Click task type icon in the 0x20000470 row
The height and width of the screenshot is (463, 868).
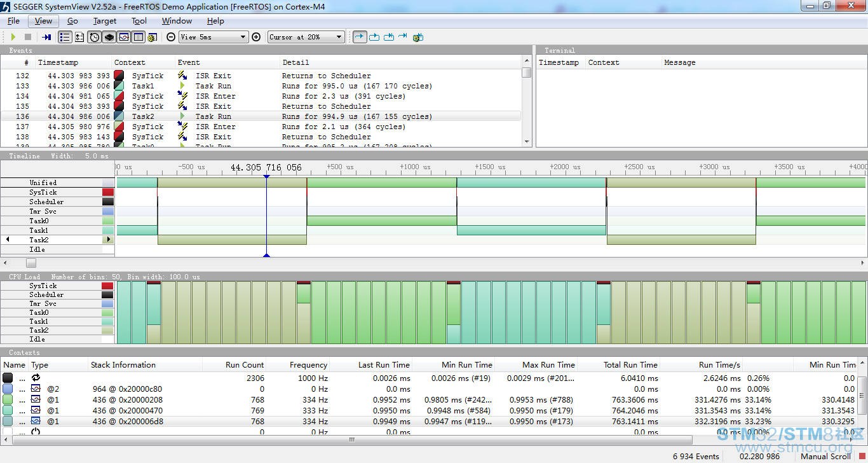pyautogui.click(x=36, y=410)
